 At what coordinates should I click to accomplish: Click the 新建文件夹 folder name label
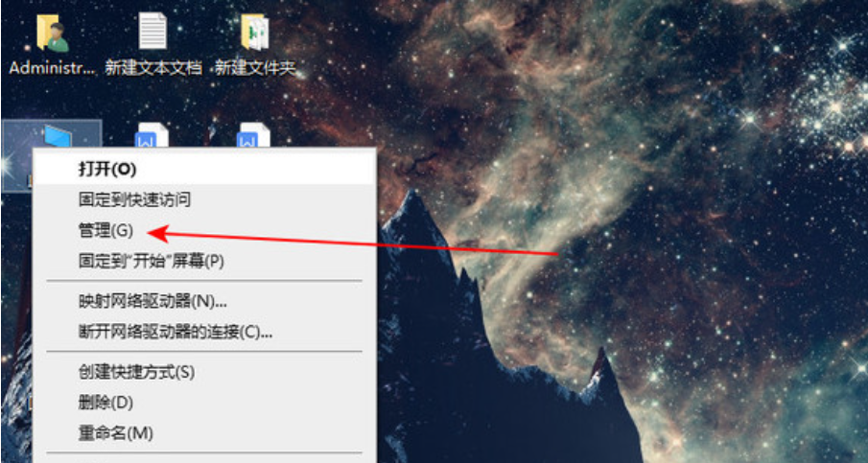tap(255, 68)
